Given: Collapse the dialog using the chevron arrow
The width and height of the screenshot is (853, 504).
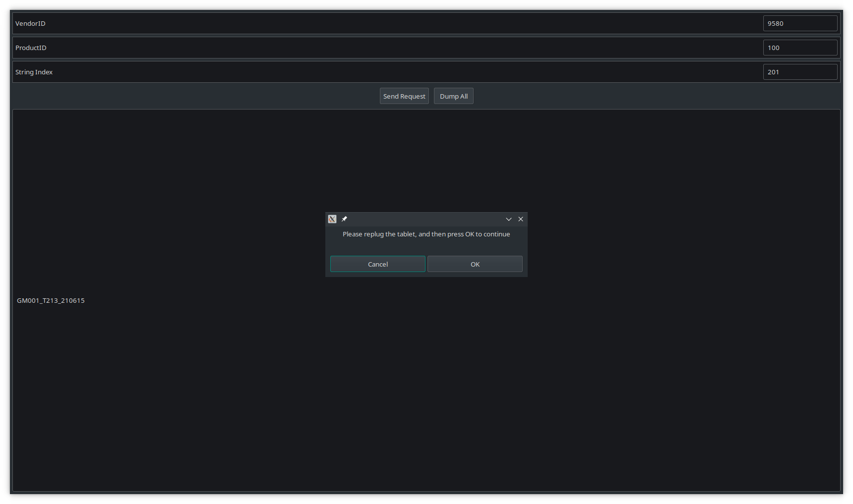Looking at the screenshot, I should [509, 219].
